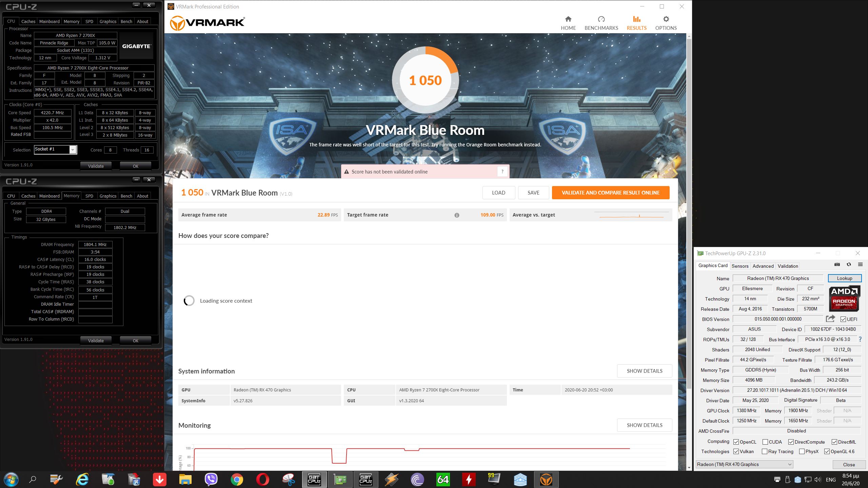Click OK in bottom CPU-Z window
The image size is (868, 488).
136,341
